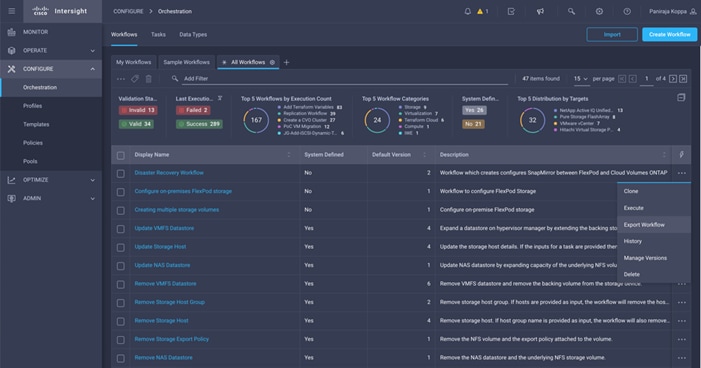Go to last page of results
701x368 pixels.
(683, 79)
